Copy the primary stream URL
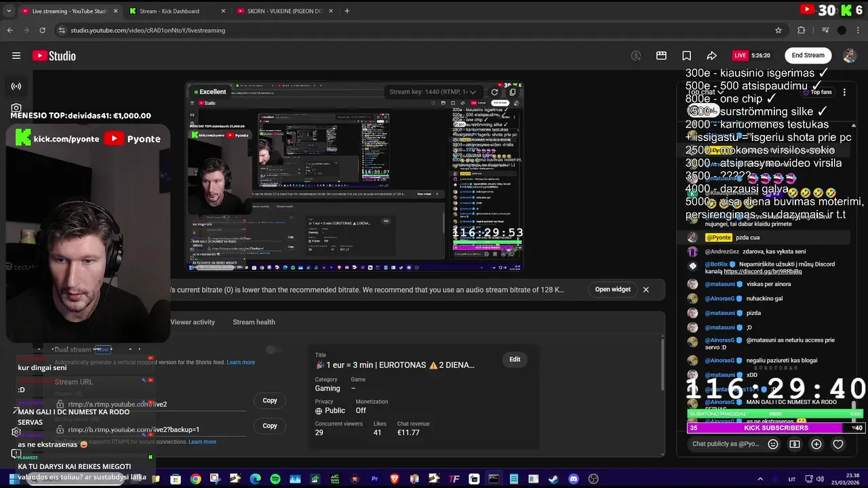This screenshot has height=488, width=868. pyautogui.click(x=270, y=401)
